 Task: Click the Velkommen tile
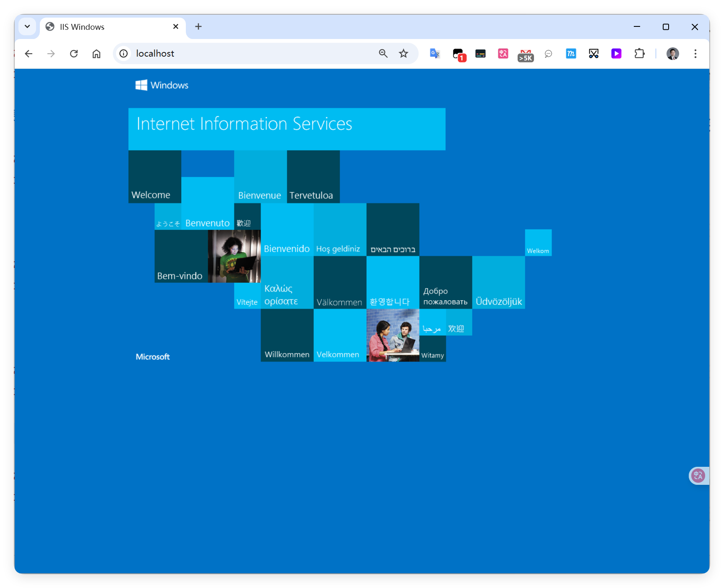(340, 335)
